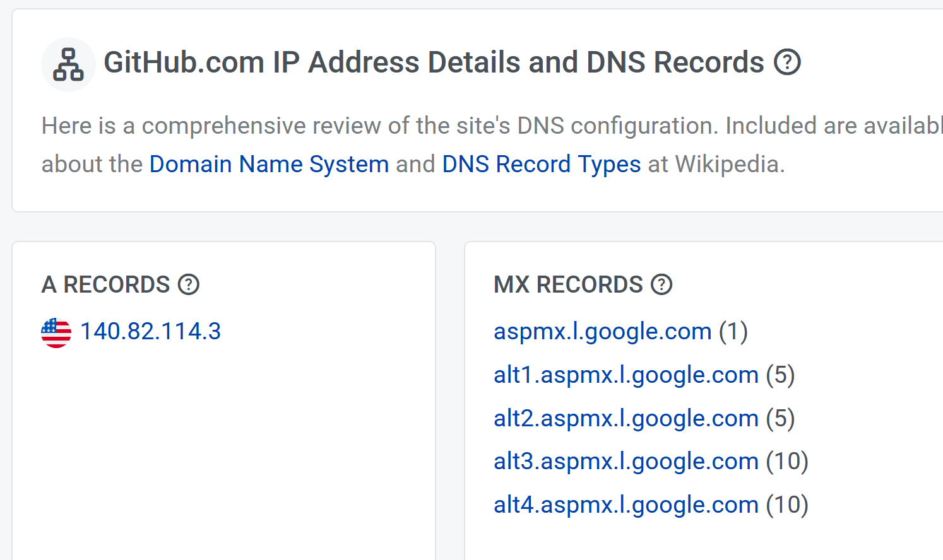Click the '(5)' priority after alt2.aspmx.l.google.com

point(780,418)
